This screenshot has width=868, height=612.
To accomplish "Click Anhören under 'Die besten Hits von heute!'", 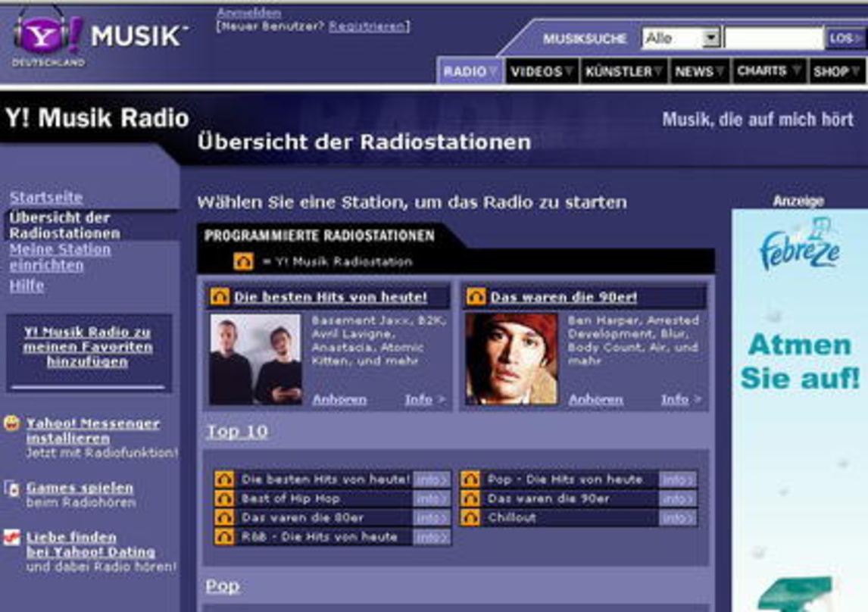I will [x=339, y=399].
